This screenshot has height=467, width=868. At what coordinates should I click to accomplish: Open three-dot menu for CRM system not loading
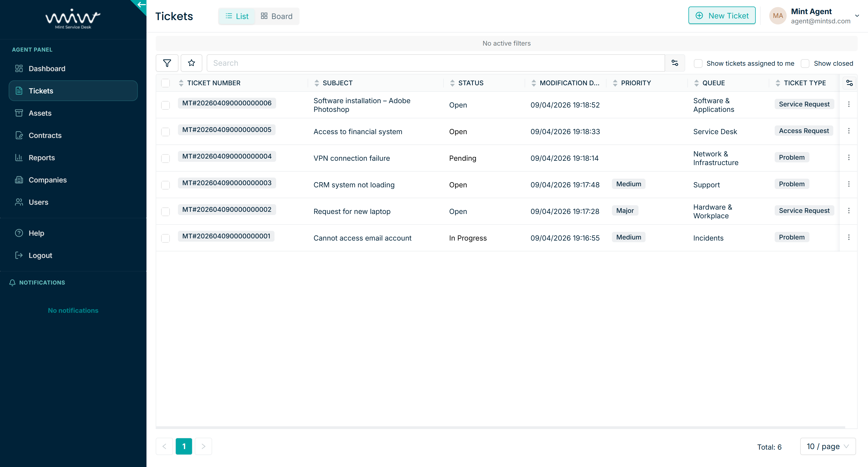(848, 184)
